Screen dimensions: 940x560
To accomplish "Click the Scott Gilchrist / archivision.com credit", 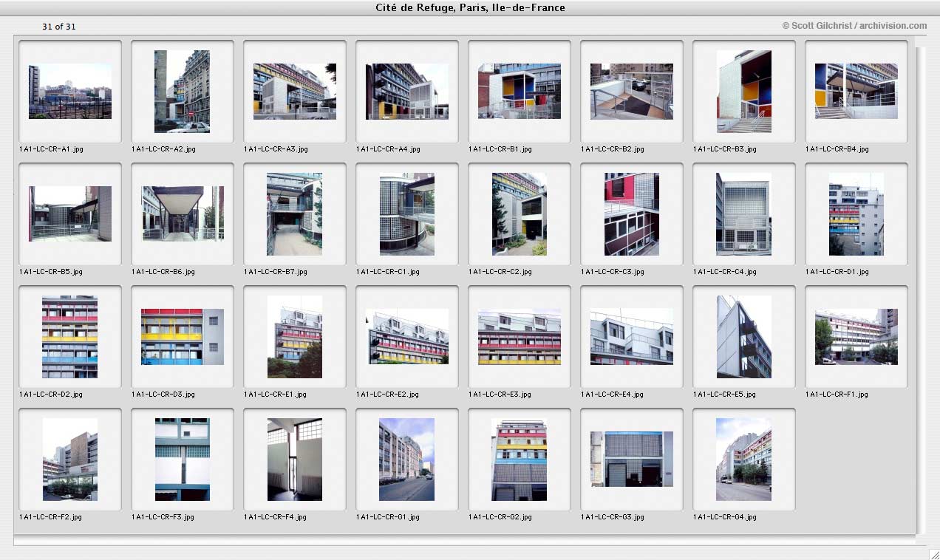I will 854,26.
